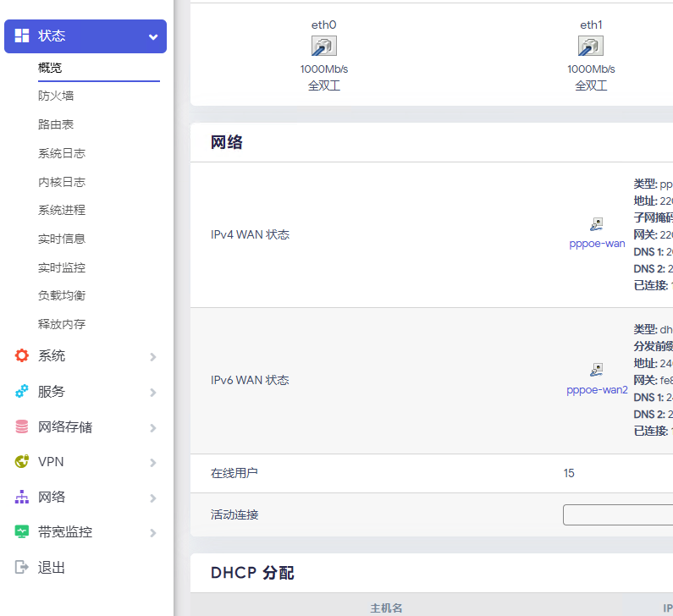Open the 内核日志 page
This screenshot has width=673, height=616.
pos(62,182)
